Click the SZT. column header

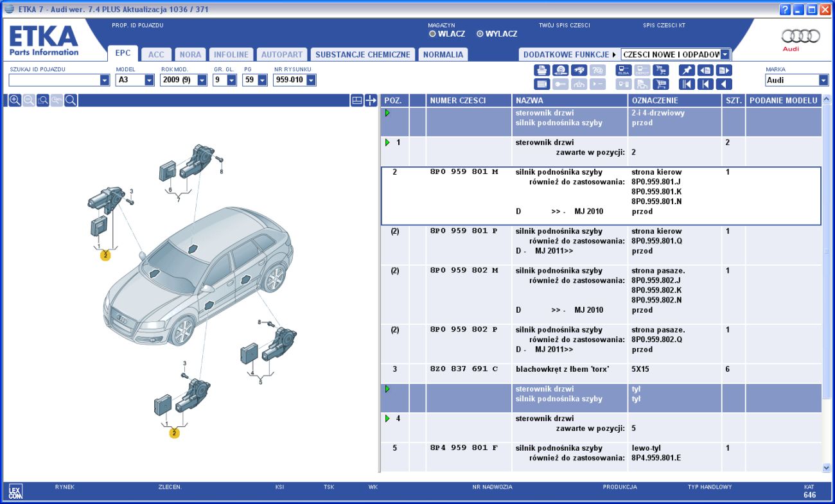click(734, 100)
